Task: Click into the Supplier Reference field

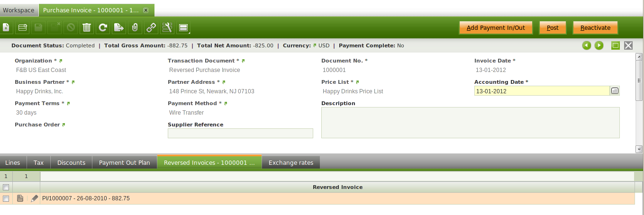Action: [x=240, y=134]
